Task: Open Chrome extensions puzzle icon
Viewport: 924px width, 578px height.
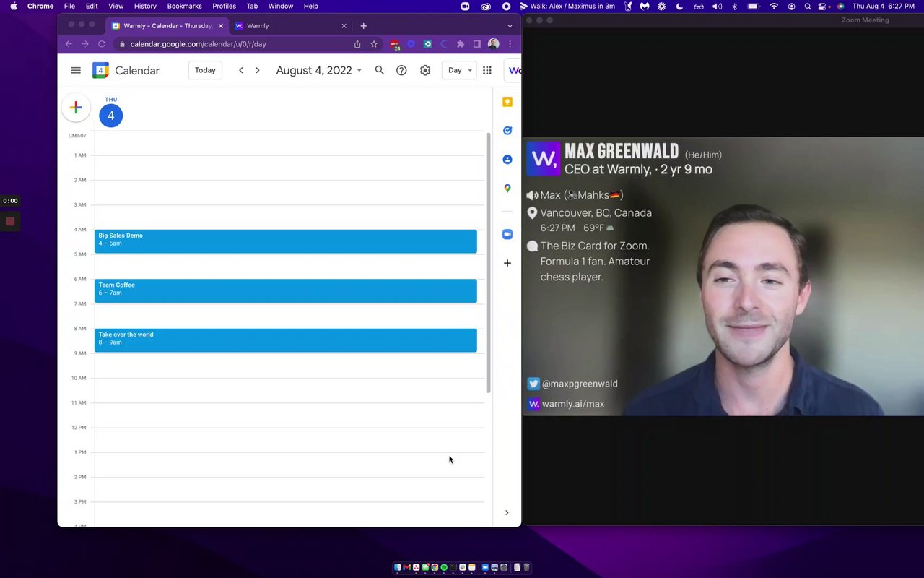Action: coord(461,44)
